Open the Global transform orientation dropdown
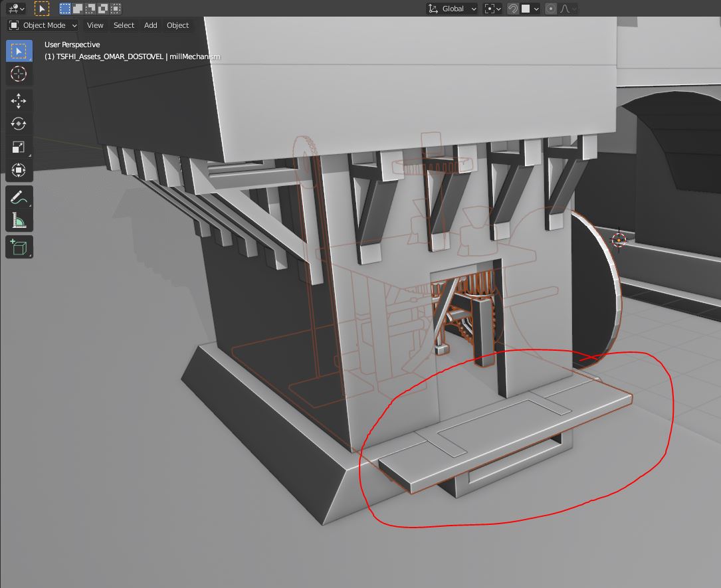Screen dimensions: 721x588 coord(452,9)
